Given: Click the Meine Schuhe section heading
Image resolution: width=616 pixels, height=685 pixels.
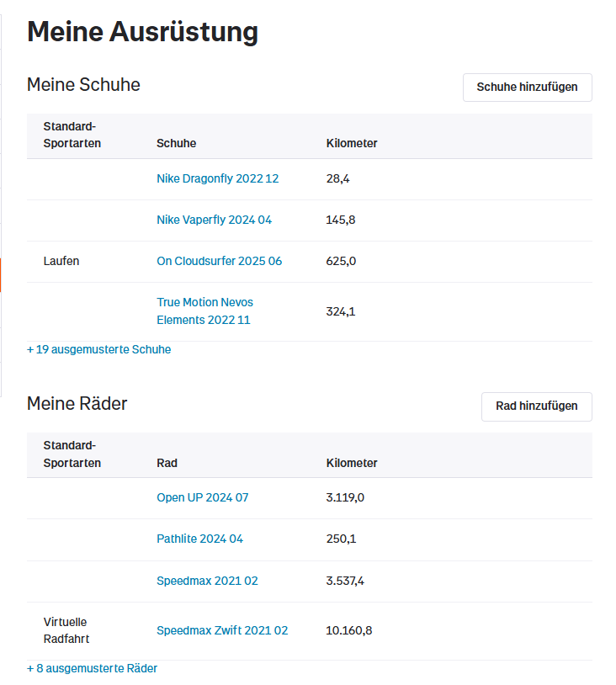Looking at the screenshot, I should point(83,85).
